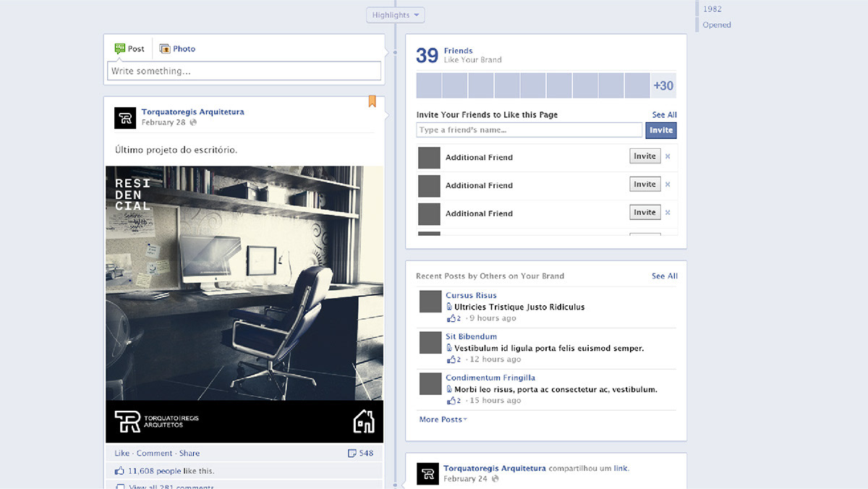Click the like icon on 15 hours ago post

(x=451, y=401)
